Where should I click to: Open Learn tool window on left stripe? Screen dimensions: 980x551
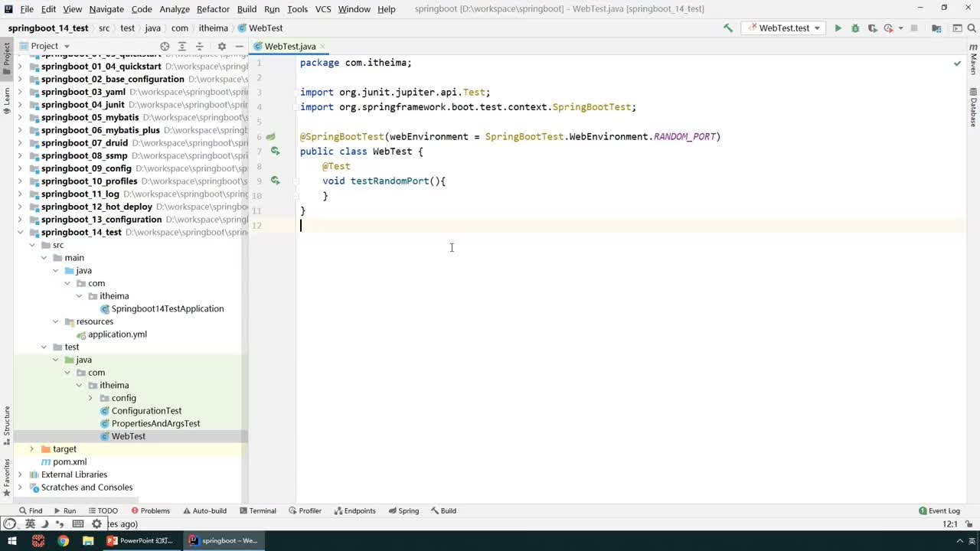pos(7,101)
